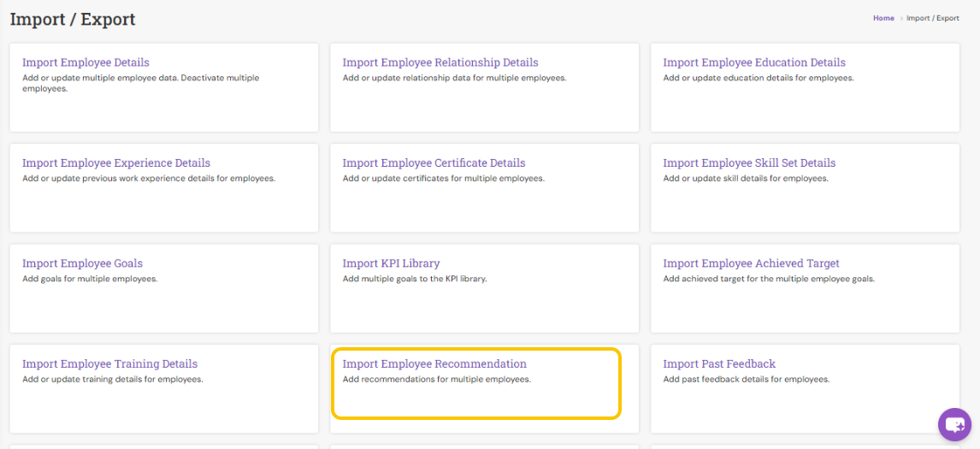Viewport: 980px width, 449px height.
Task: Open Import Employee Certificate Details
Action: pos(434,163)
